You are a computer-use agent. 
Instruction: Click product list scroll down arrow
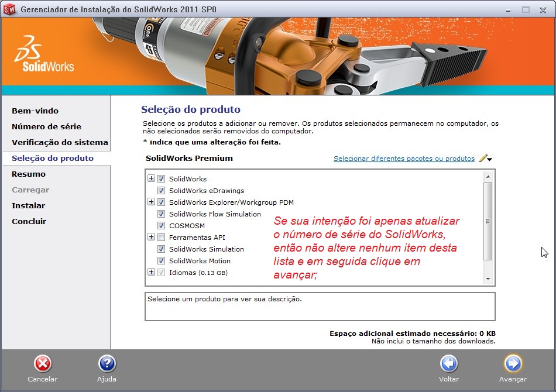tap(488, 279)
